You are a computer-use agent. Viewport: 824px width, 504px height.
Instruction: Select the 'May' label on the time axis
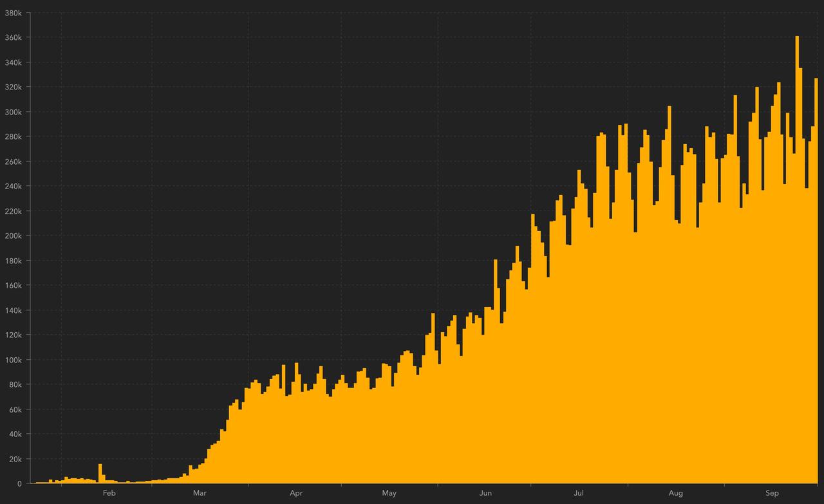point(389,494)
